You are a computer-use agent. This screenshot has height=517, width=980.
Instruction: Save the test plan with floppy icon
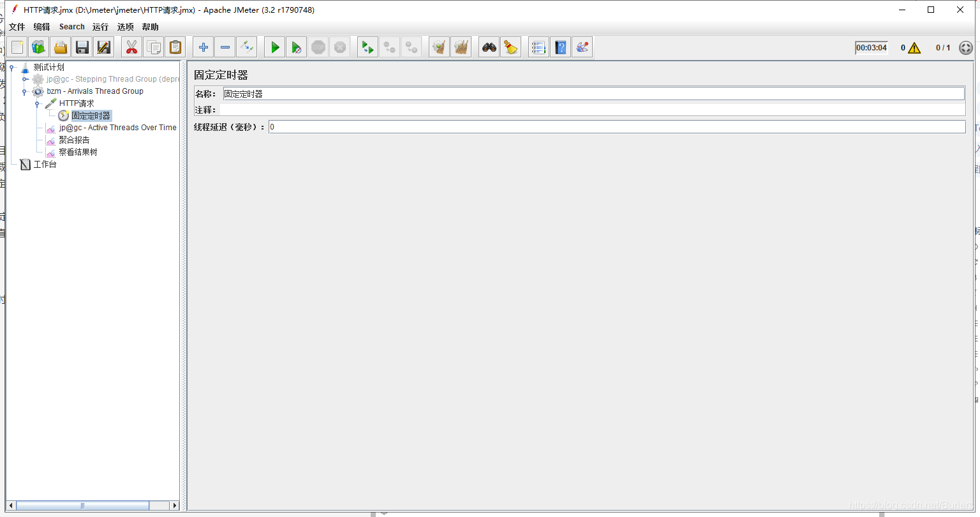click(82, 47)
